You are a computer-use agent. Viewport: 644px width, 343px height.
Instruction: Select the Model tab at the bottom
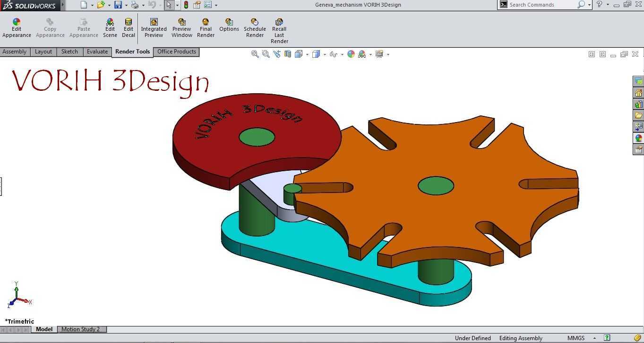pos(44,329)
